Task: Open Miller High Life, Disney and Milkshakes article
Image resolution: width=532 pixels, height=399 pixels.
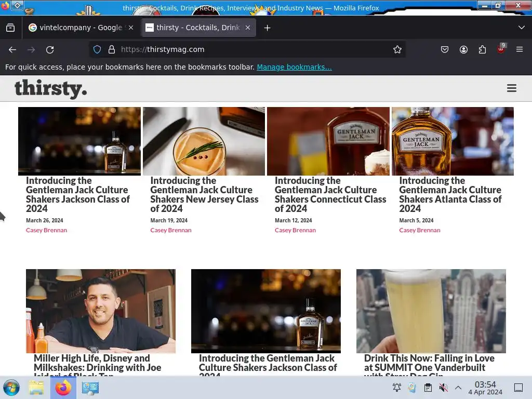Action: coord(97,365)
